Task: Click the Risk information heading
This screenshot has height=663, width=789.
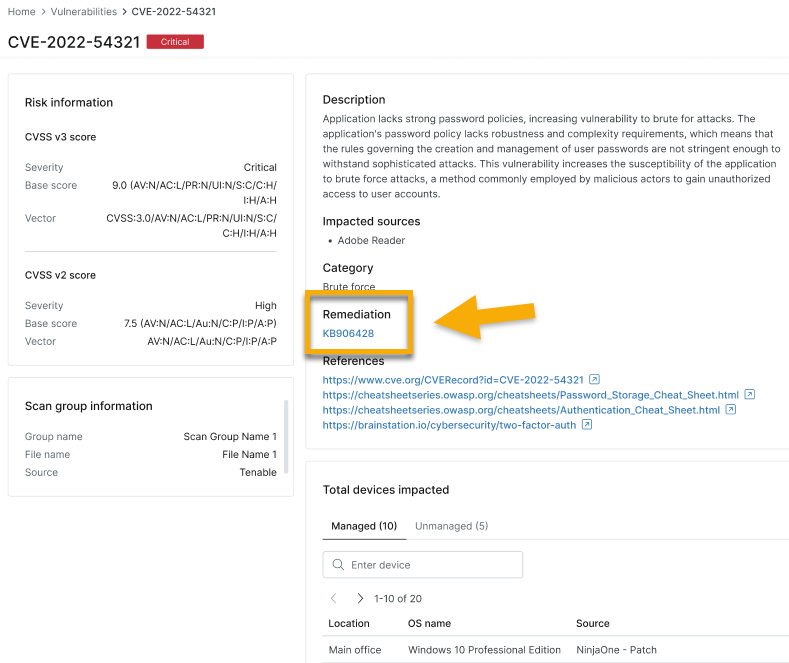Action: click(69, 103)
